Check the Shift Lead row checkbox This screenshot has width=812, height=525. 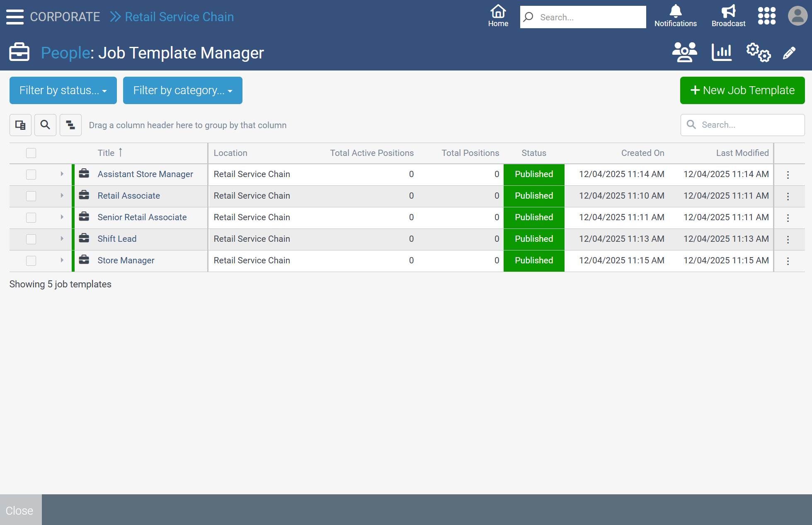pyautogui.click(x=31, y=239)
